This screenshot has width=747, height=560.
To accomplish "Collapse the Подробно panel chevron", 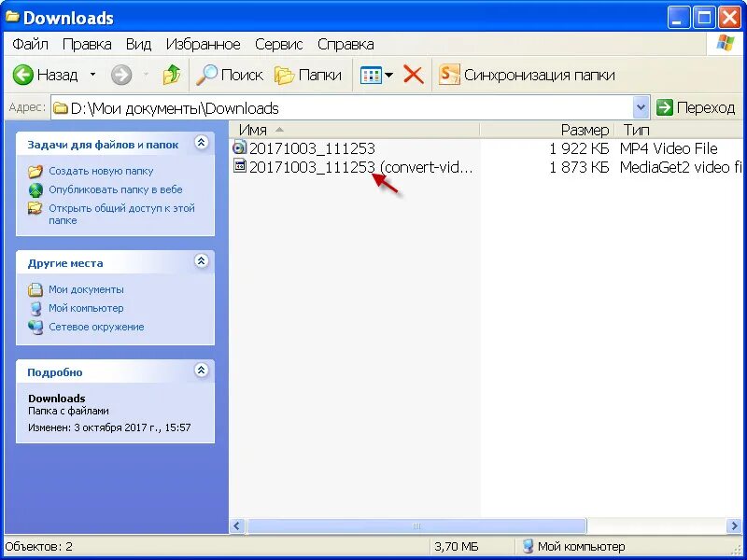I will click(202, 371).
